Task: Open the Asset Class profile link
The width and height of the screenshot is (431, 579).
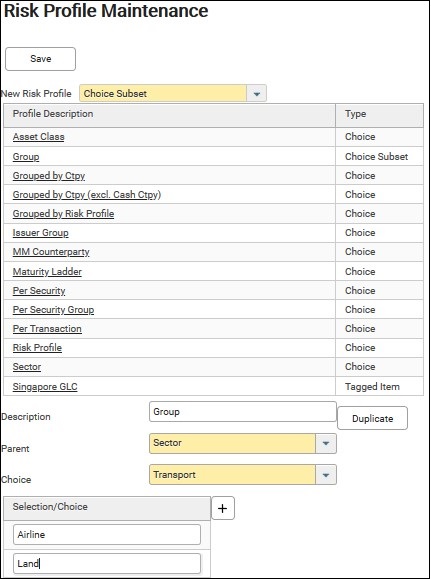Action: click(38, 137)
